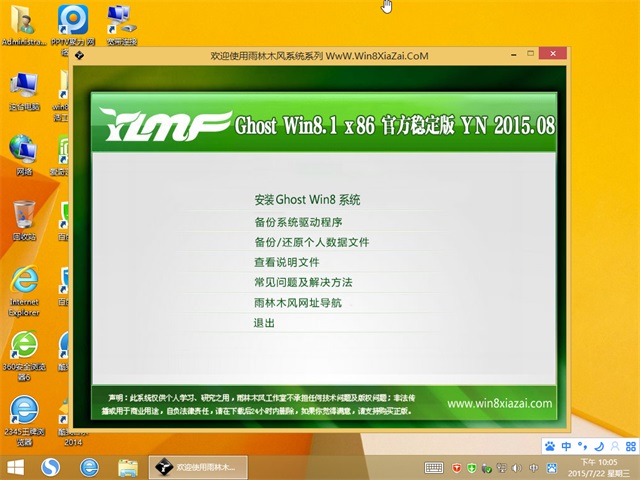Open the 2345 browser desktop shortcut

24,415
